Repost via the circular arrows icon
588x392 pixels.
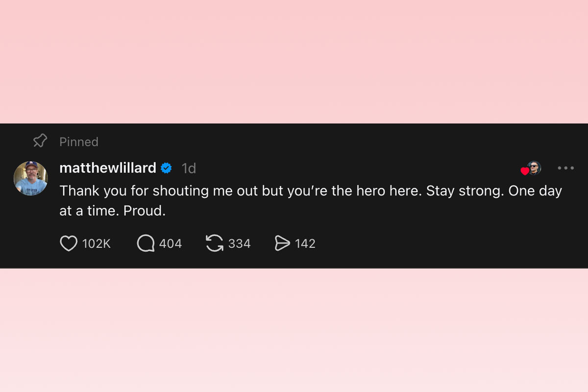pos(214,243)
